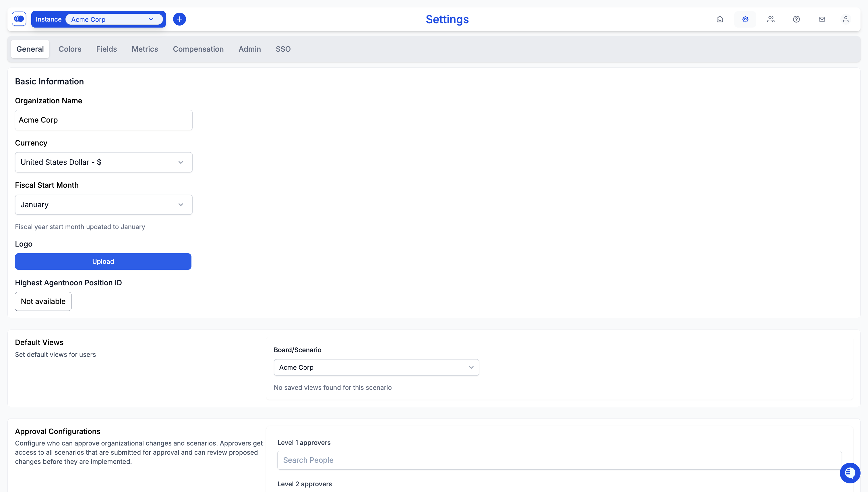This screenshot has width=868, height=492.
Task: Open the SSO tab
Action: [x=283, y=49]
